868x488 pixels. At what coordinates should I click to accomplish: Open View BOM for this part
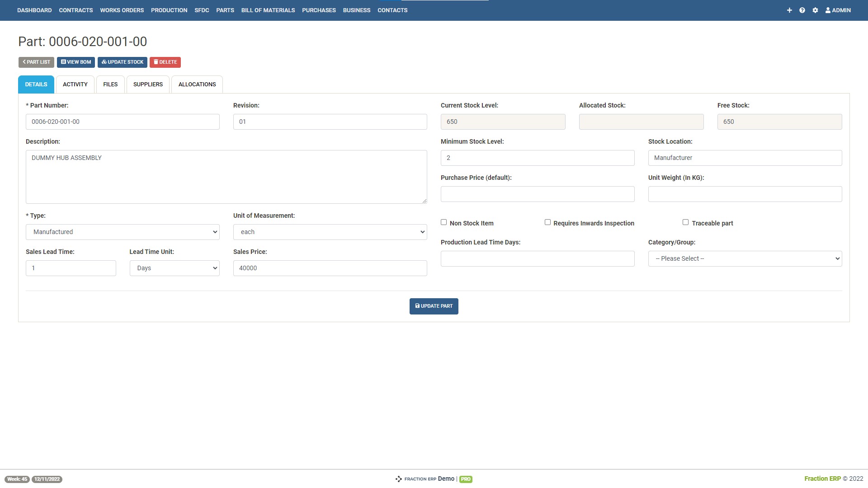point(75,62)
